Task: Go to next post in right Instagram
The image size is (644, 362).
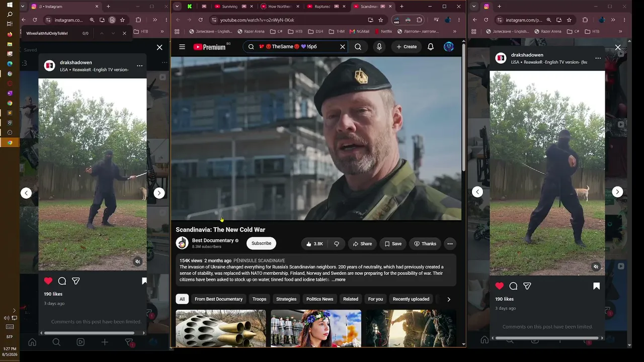Action: pyautogui.click(x=617, y=192)
